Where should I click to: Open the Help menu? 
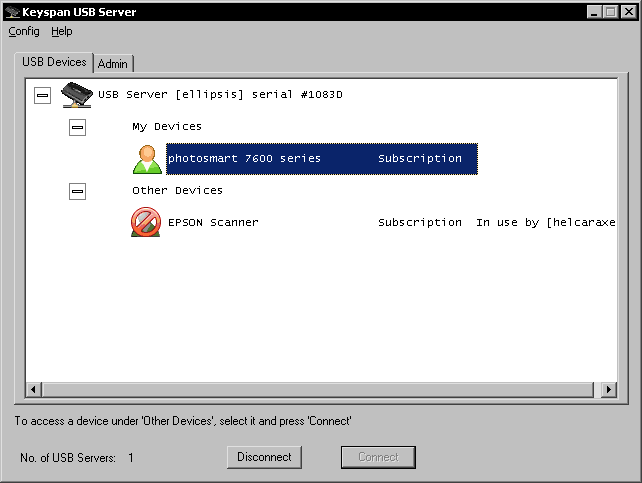point(62,31)
